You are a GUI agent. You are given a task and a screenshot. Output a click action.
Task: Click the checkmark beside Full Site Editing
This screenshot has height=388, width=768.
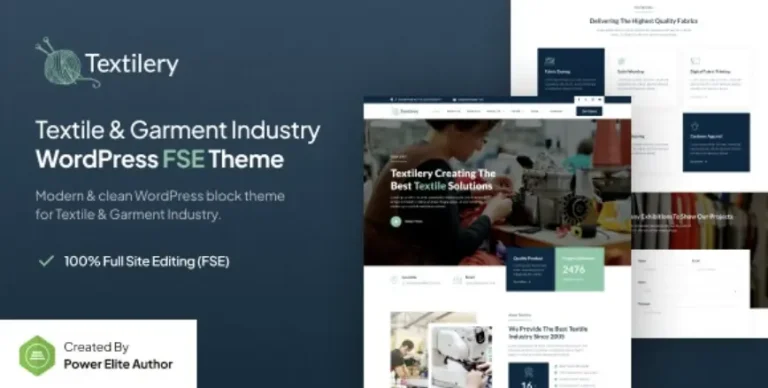(x=46, y=261)
